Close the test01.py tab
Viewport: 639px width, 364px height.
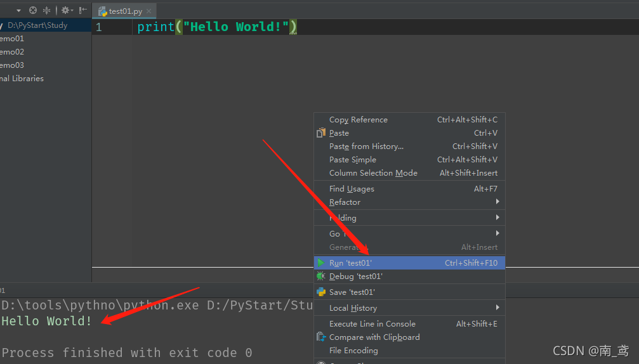148,11
